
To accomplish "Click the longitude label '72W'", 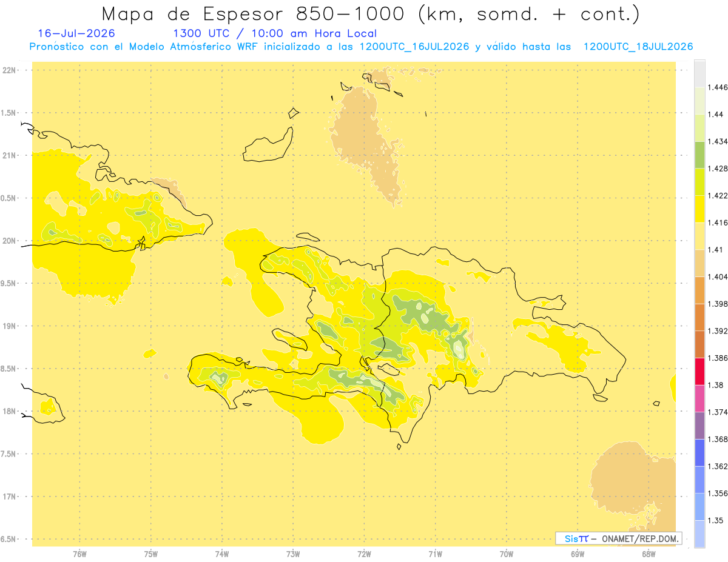I will (364, 554).
